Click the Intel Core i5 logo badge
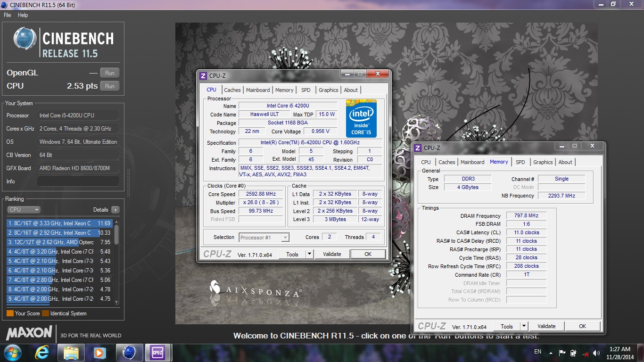 pos(362,118)
